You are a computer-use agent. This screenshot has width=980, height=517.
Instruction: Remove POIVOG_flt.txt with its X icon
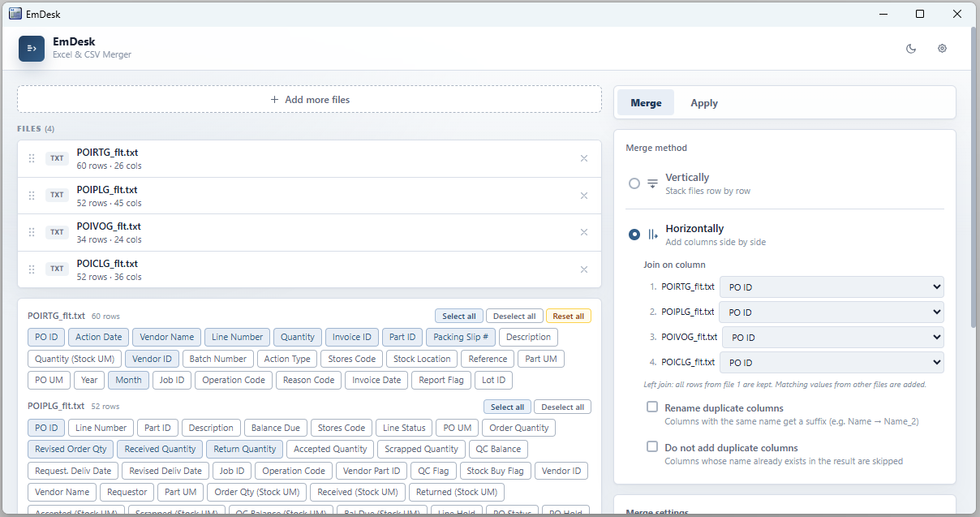point(584,232)
